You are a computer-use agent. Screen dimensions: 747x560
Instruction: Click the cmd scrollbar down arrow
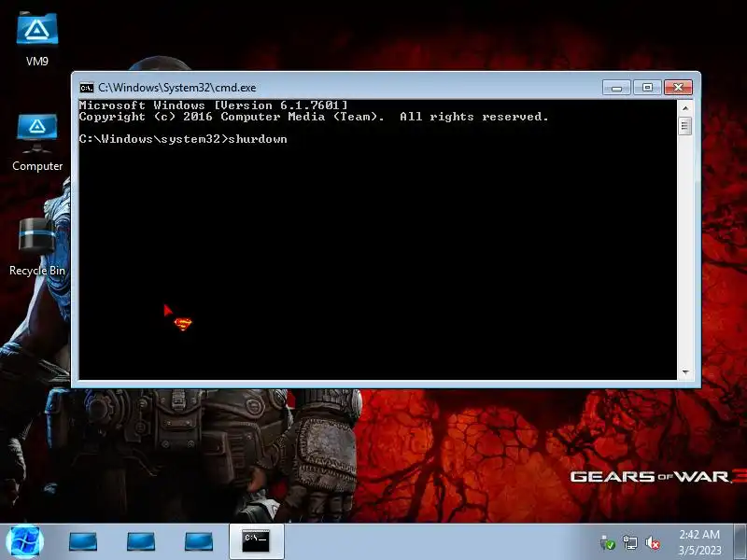tap(685, 371)
